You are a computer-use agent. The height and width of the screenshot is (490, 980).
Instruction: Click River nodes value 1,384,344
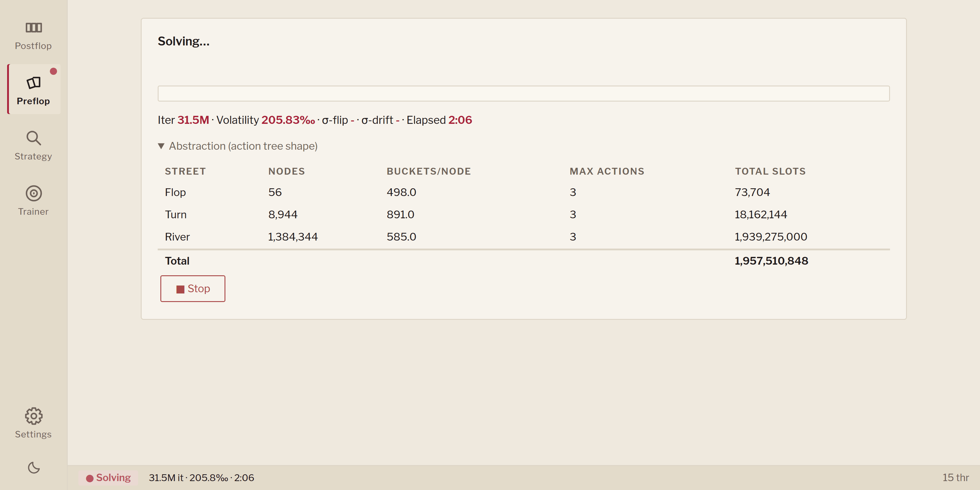coord(293,237)
